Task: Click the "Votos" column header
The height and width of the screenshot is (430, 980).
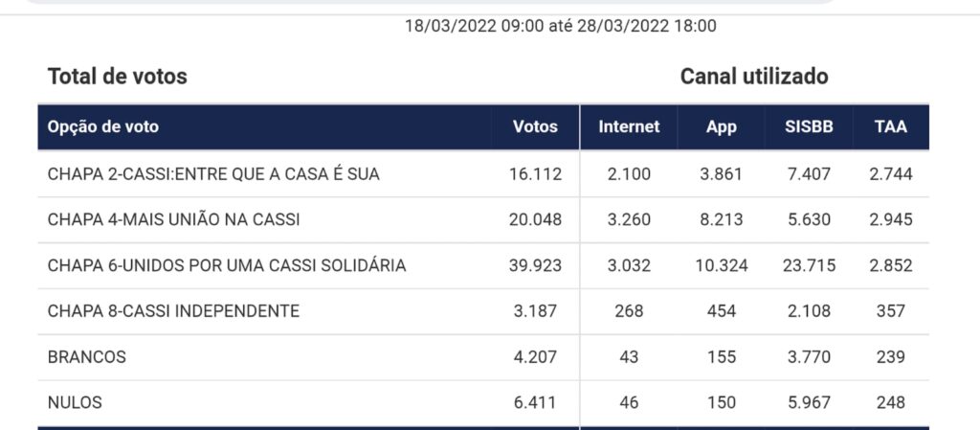Action: (x=535, y=126)
